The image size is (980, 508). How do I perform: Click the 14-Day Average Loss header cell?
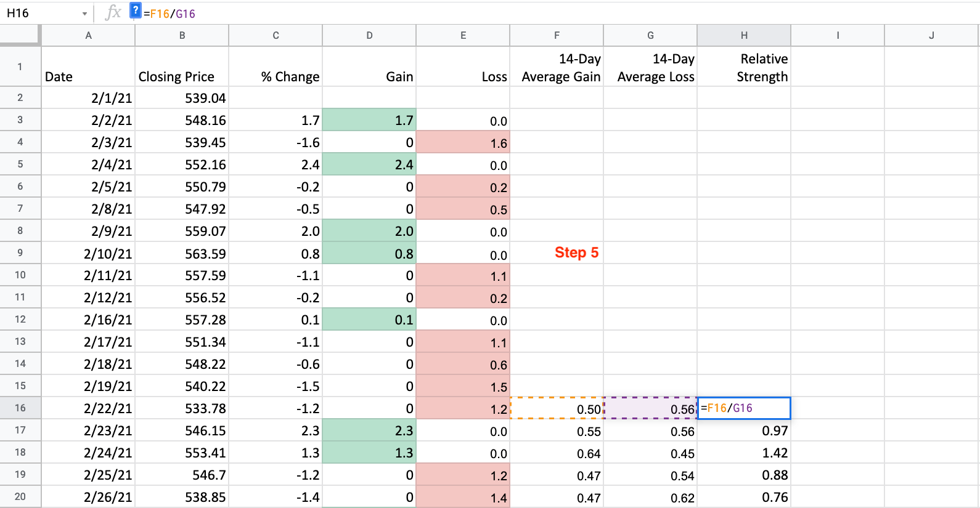pyautogui.click(x=650, y=67)
